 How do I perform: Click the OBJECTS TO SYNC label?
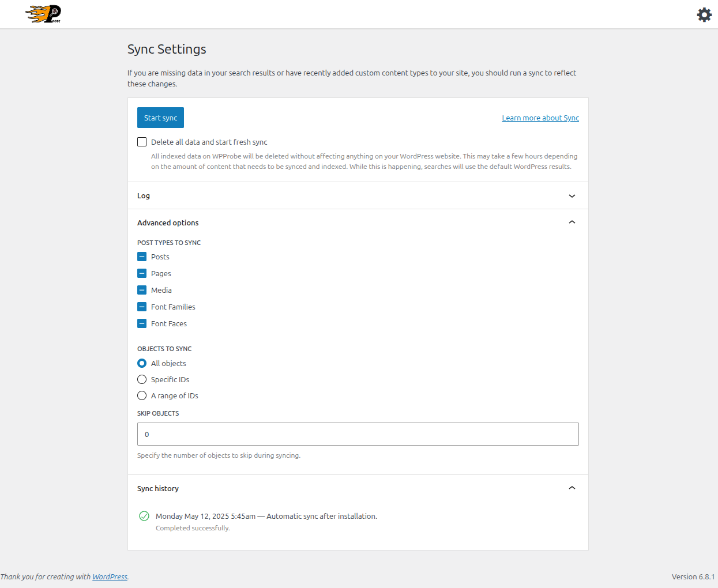(x=164, y=349)
